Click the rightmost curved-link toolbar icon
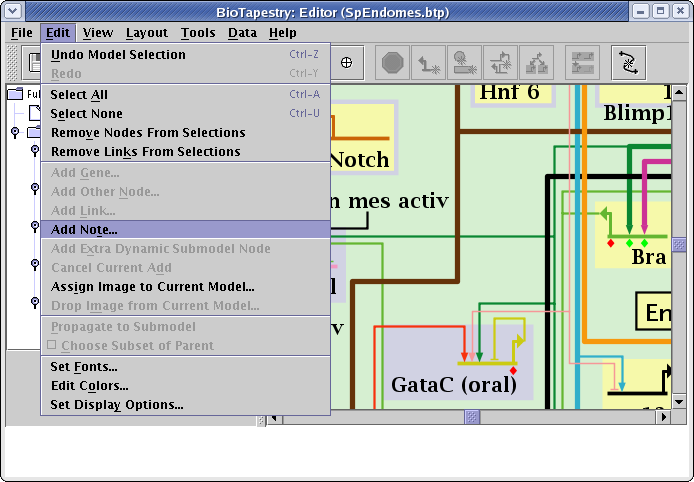The width and height of the screenshot is (694, 482). (x=628, y=63)
